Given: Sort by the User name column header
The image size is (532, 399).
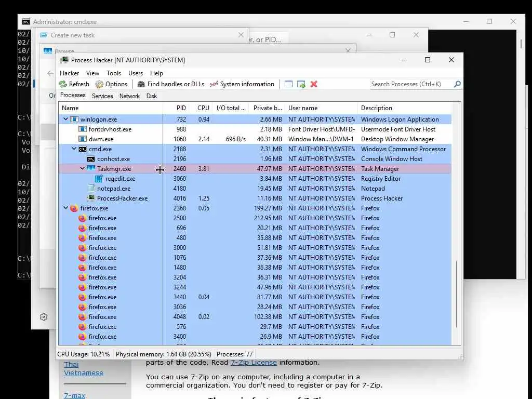Looking at the screenshot, I should point(321,108).
